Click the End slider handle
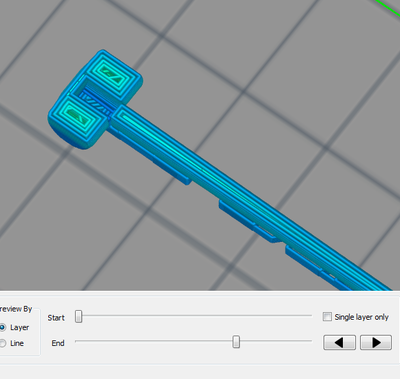Image resolution: width=400 pixels, height=379 pixels. tap(236, 342)
